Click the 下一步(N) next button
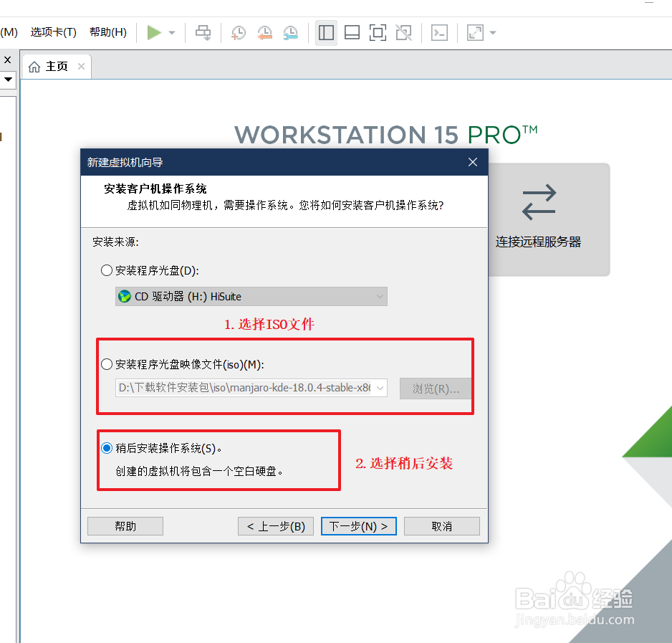The image size is (672, 643). pyautogui.click(x=359, y=526)
